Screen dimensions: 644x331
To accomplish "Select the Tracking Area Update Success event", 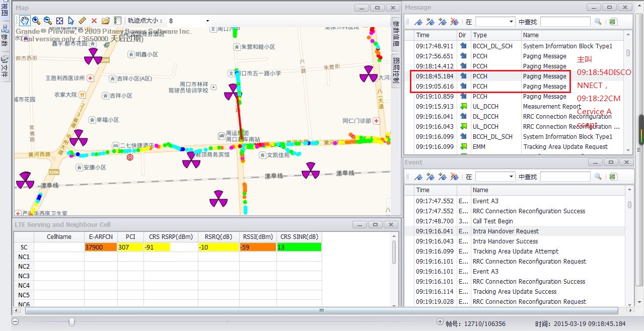I will coord(515,292).
